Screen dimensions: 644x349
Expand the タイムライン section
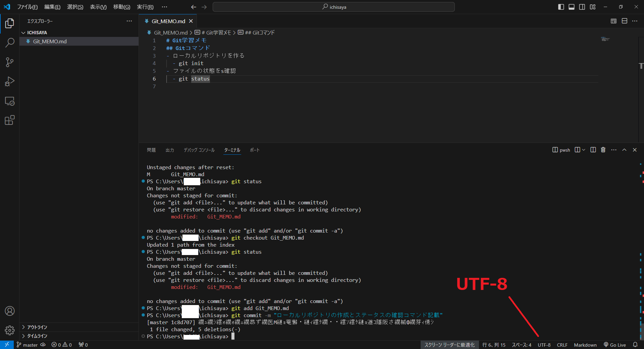coord(37,336)
